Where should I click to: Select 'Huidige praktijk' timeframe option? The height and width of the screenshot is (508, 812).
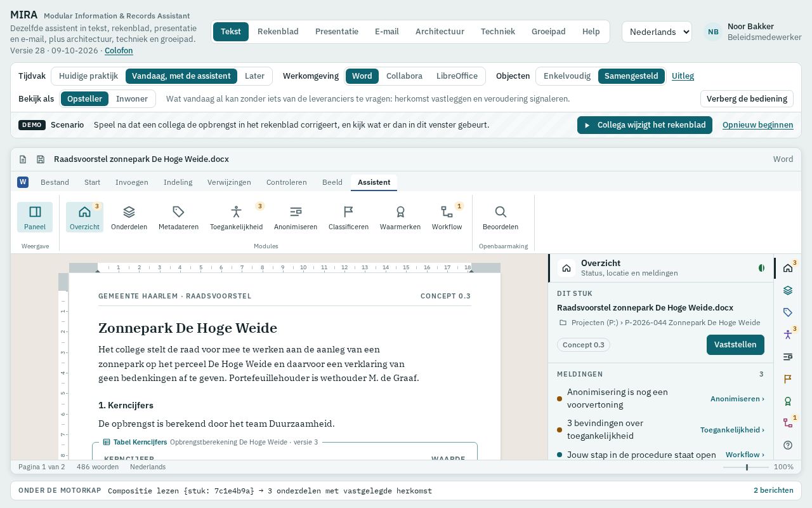[88, 76]
